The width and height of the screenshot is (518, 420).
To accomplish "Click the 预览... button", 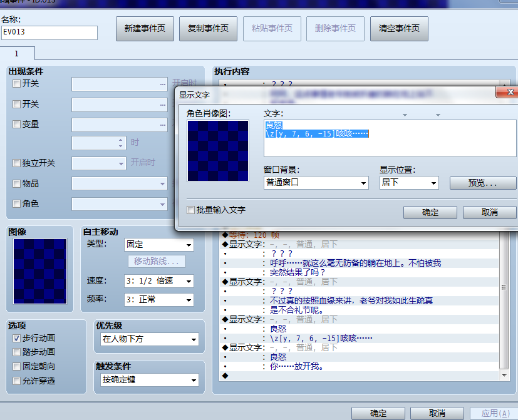I will click(483, 183).
